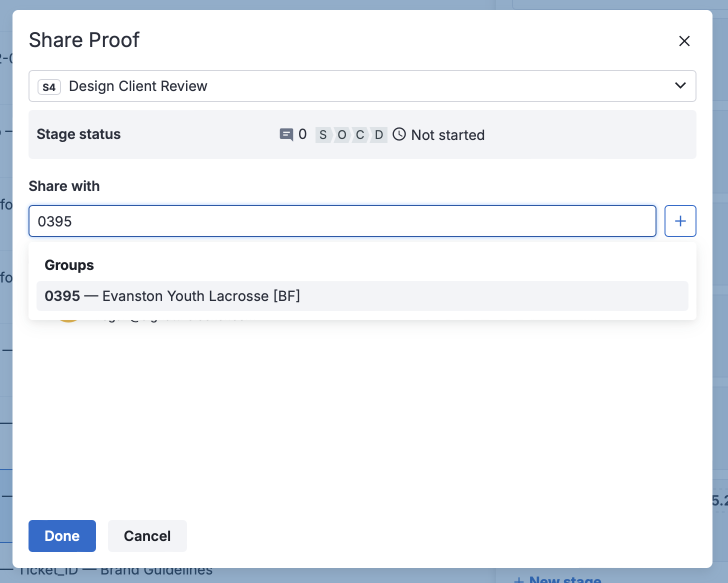Click the clock icon beside Not started
This screenshot has height=583, width=728.
tap(399, 134)
